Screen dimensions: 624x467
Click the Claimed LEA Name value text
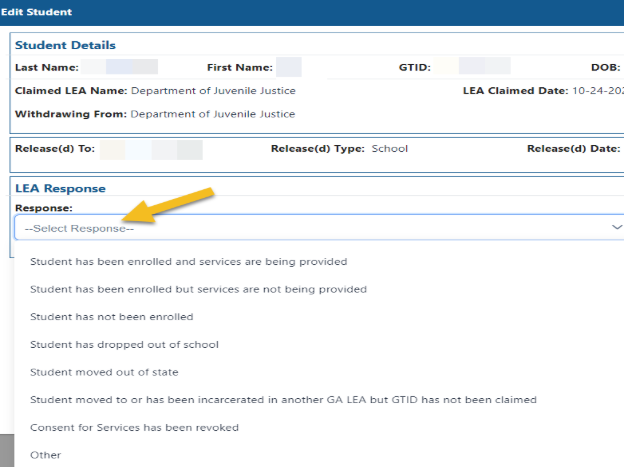[x=209, y=91]
